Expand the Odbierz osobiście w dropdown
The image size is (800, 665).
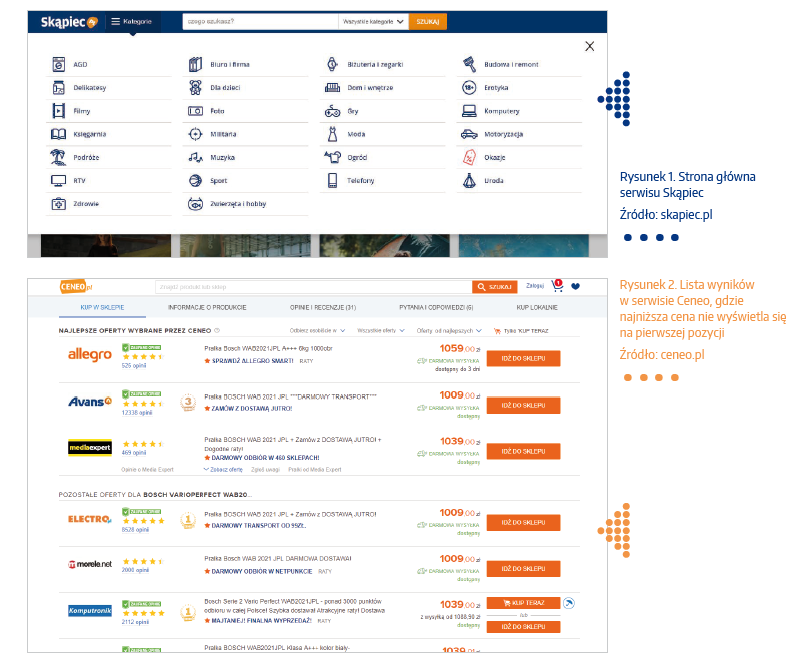(x=317, y=331)
